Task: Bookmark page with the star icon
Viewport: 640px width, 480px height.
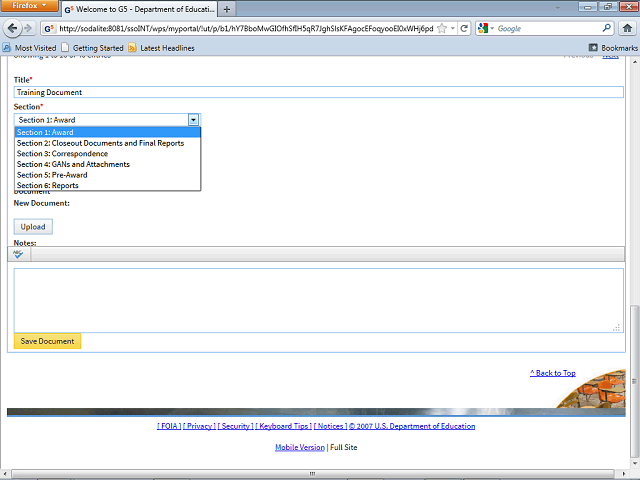Action: (x=442, y=29)
